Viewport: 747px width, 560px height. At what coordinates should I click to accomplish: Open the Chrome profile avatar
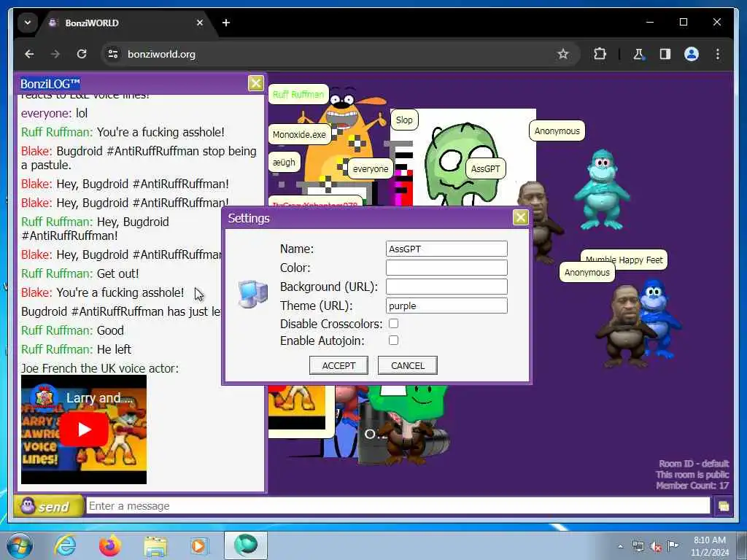click(692, 54)
